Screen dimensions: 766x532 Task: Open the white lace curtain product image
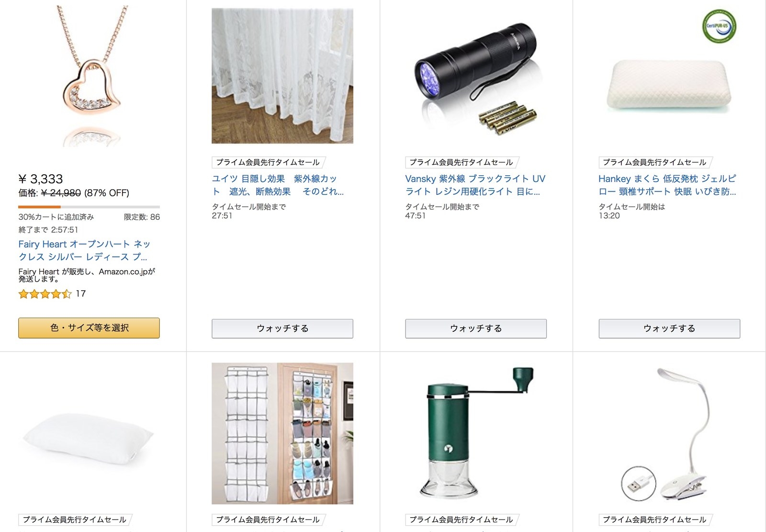(282, 76)
